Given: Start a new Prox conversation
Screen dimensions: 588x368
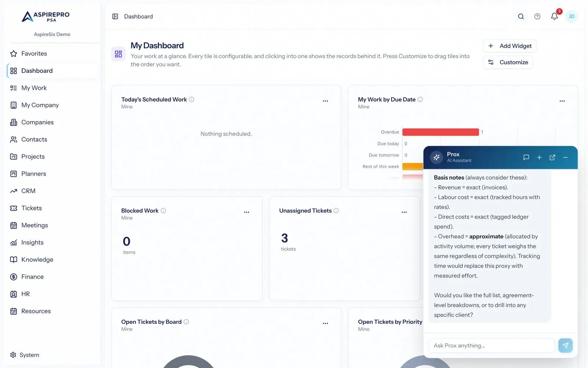Looking at the screenshot, I should pos(539,158).
